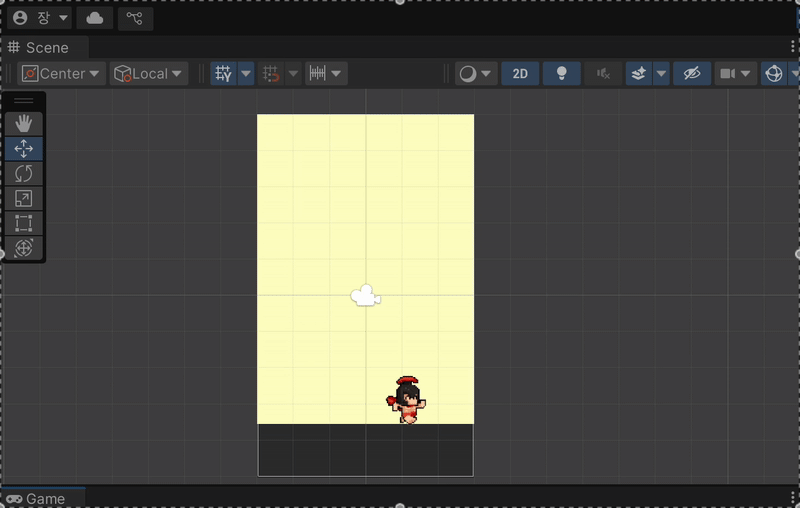This screenshot has width=800, height=508.
Task: Open the scene effects dropdown arrow
Action: click(661, 73)
